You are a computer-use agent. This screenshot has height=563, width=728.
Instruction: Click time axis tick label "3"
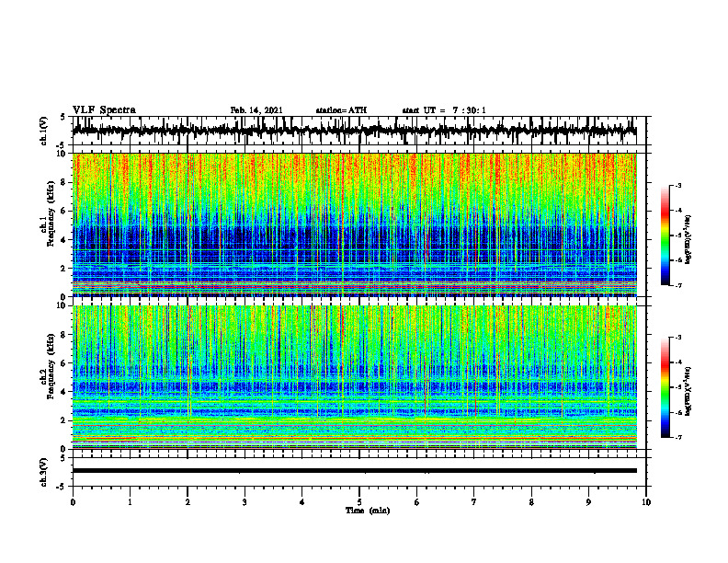point(245,502)
